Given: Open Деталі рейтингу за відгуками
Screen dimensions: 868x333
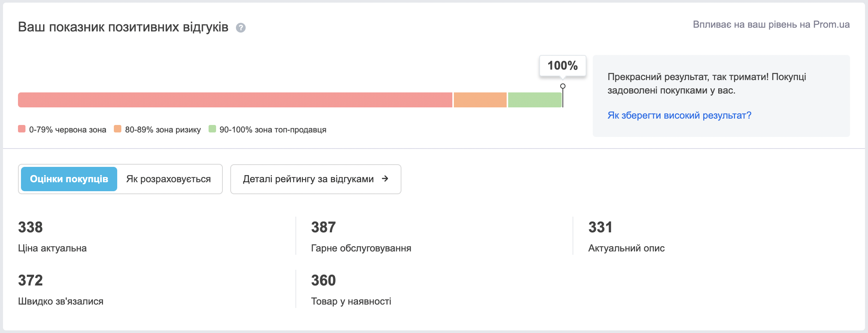Looking at the screenshot, I should (316, 179).
